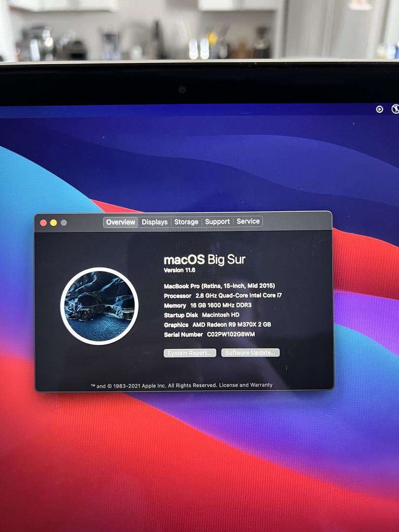Select the Support tab
Image resolution: width=399 pixels, height=532 pixels.
[218, 222]
